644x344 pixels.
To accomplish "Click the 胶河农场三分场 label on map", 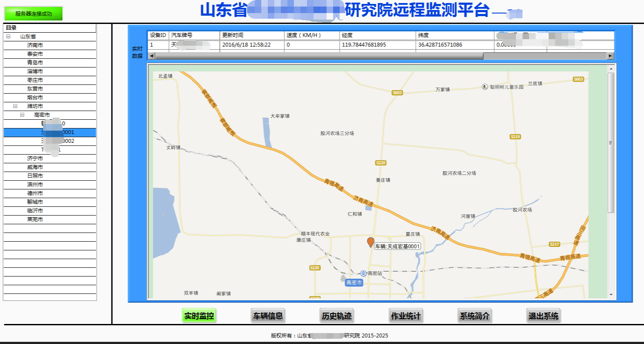I will click(x=337, y=133).
